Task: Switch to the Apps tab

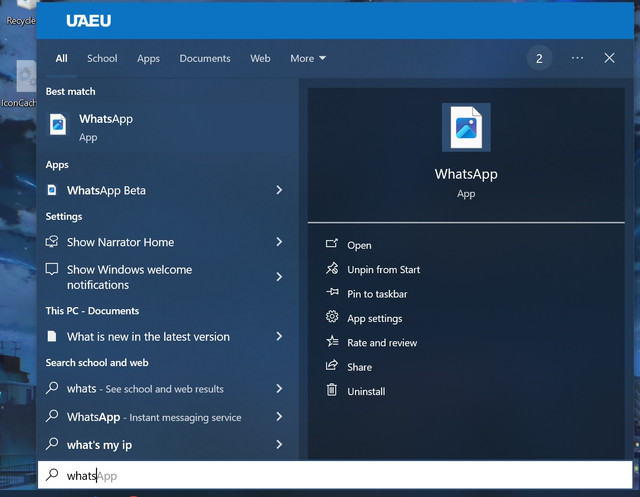Action: (x=148, y=58)
